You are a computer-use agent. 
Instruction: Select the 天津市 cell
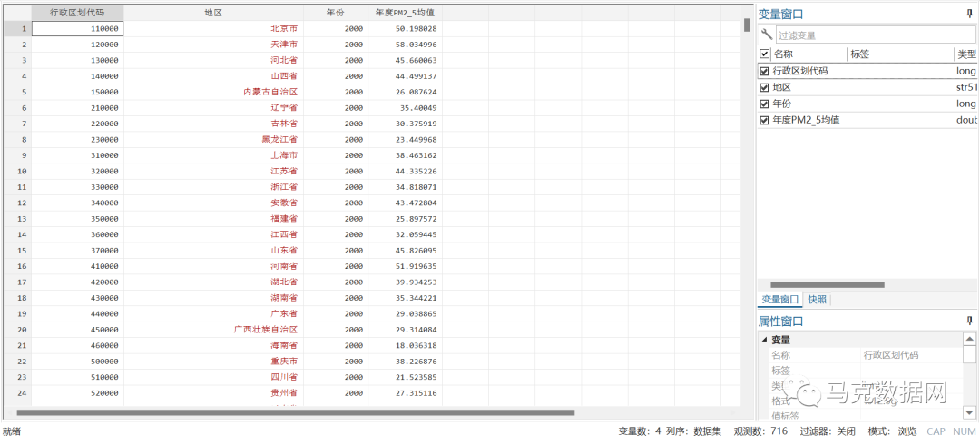click(x=214, y=45)
